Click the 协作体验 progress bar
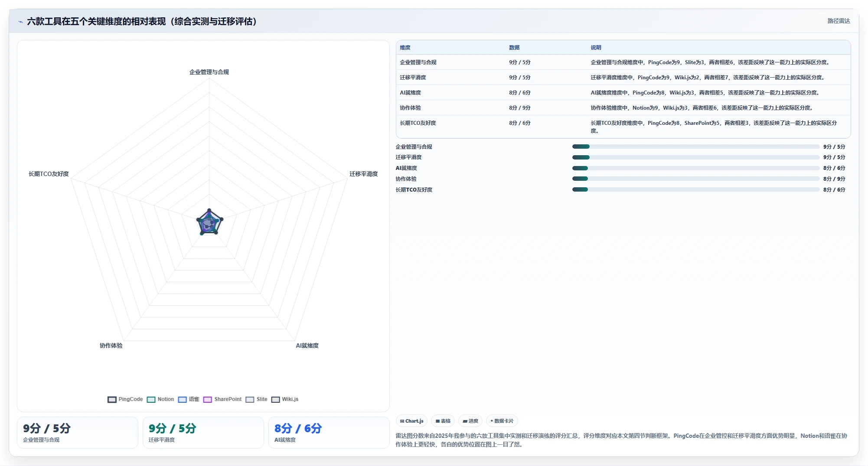Viewport: 868px width, 466px height. [x=695, y=179]
